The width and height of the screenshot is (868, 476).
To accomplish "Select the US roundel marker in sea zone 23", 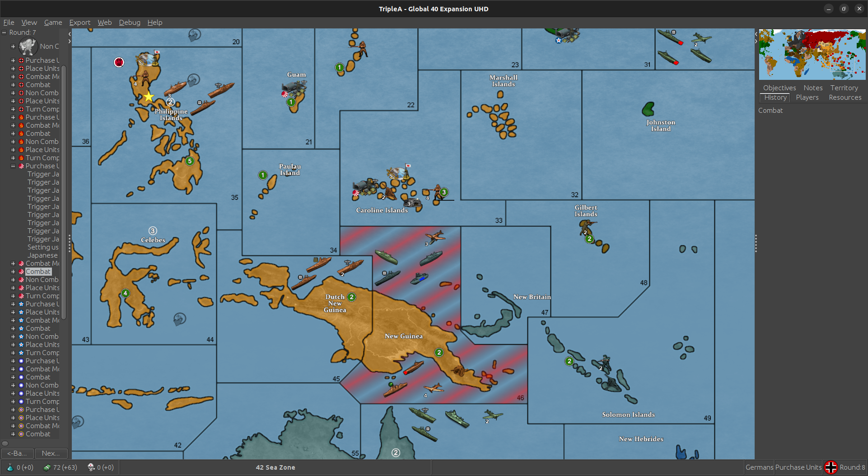I will coord(559,40).
